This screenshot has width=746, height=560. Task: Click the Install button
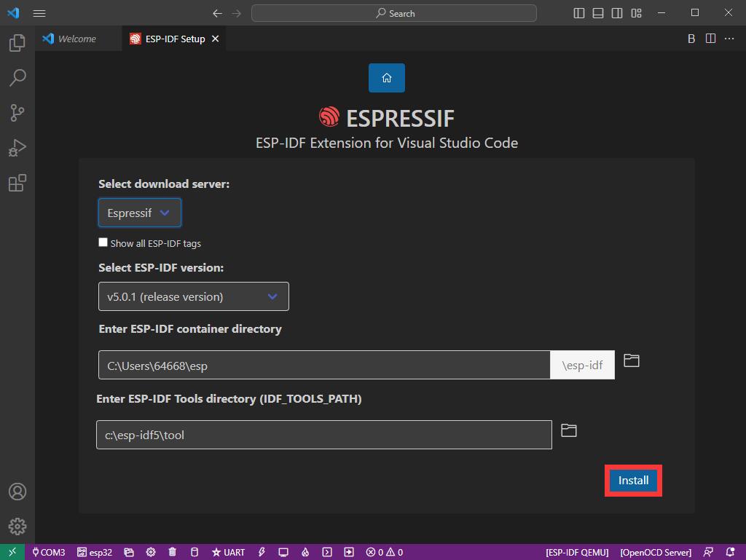pos(633,481)
